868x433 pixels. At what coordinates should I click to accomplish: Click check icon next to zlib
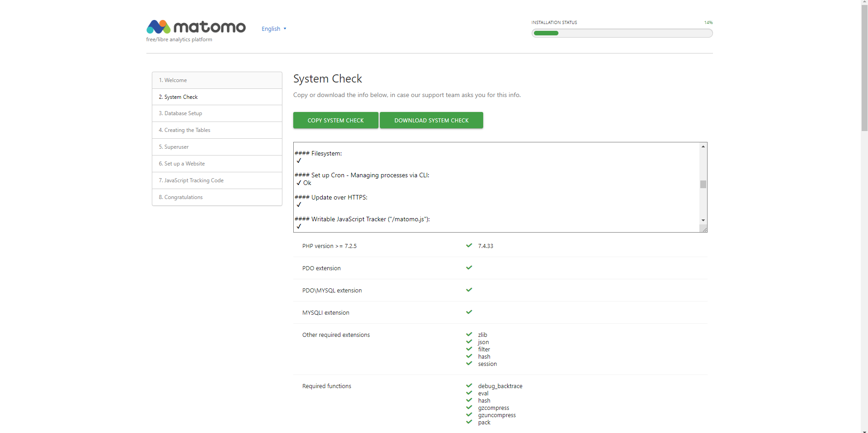pyautogui.click(x=469, y=334)
